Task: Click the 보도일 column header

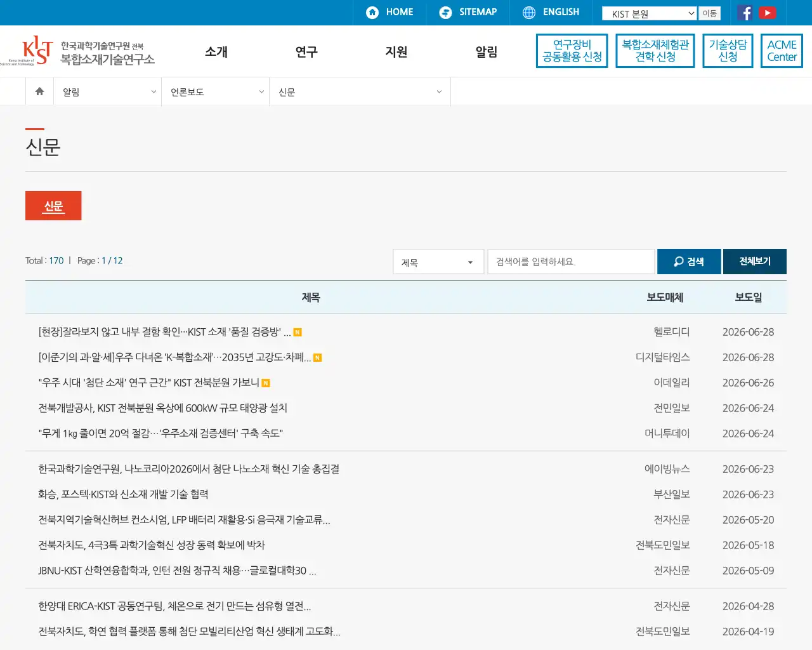Action: coord(749,297)
